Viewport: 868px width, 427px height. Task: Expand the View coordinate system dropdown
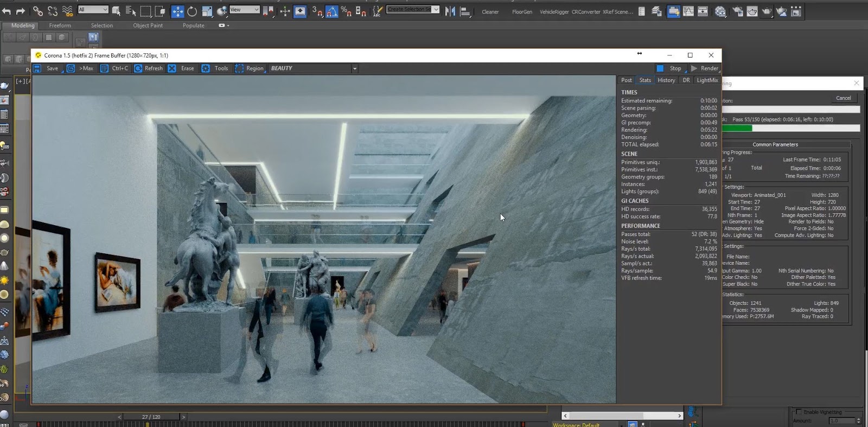tap(244, 10)
